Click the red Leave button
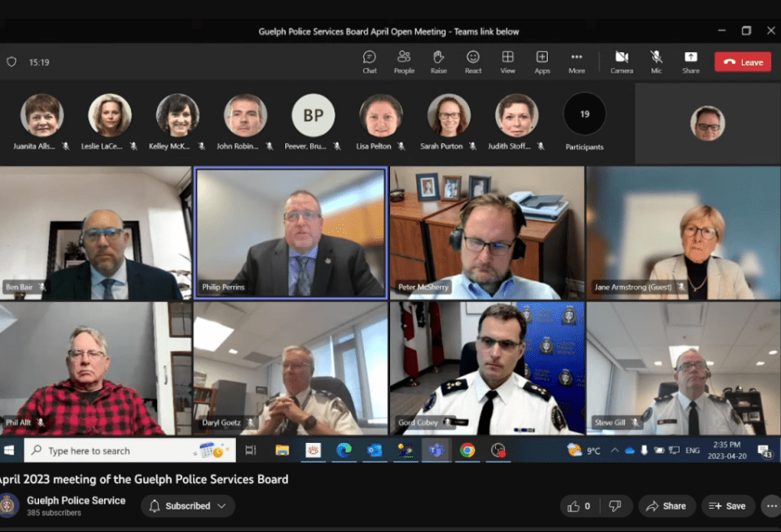Image resolution: width=781 pixels, height=532 pixels. point(742,62)
